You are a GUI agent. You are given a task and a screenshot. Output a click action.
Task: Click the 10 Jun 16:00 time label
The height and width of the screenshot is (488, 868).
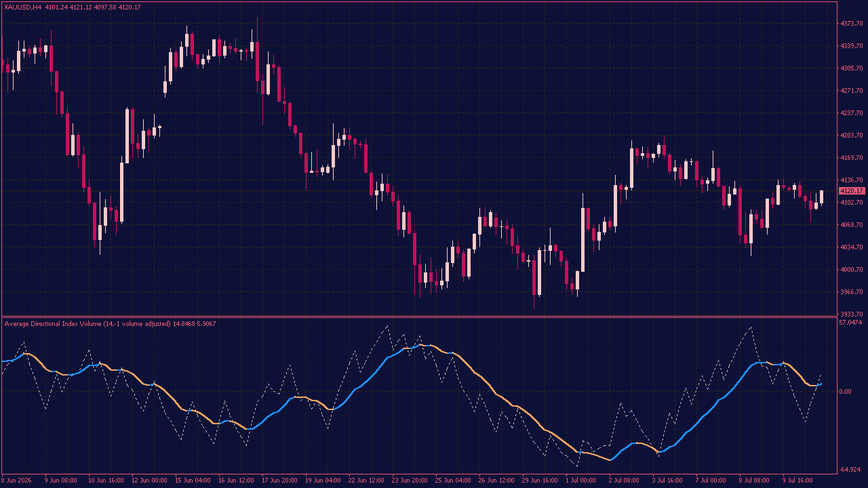point(105,481)
